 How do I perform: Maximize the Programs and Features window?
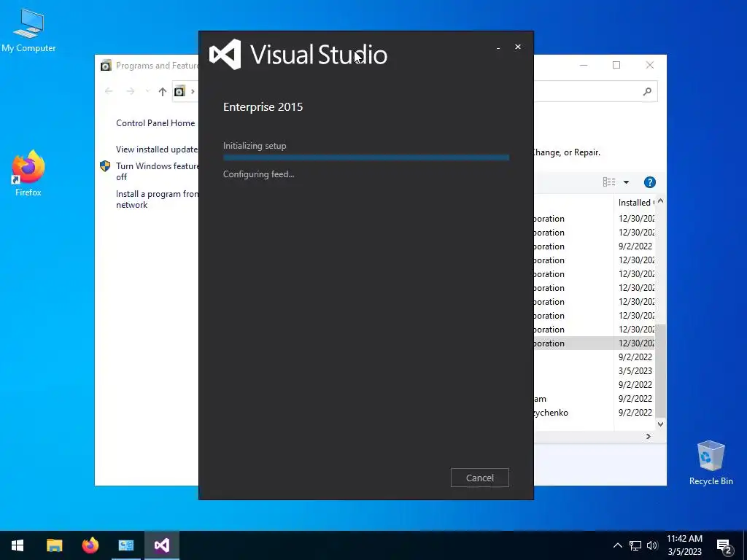click(x=616, y=65)
